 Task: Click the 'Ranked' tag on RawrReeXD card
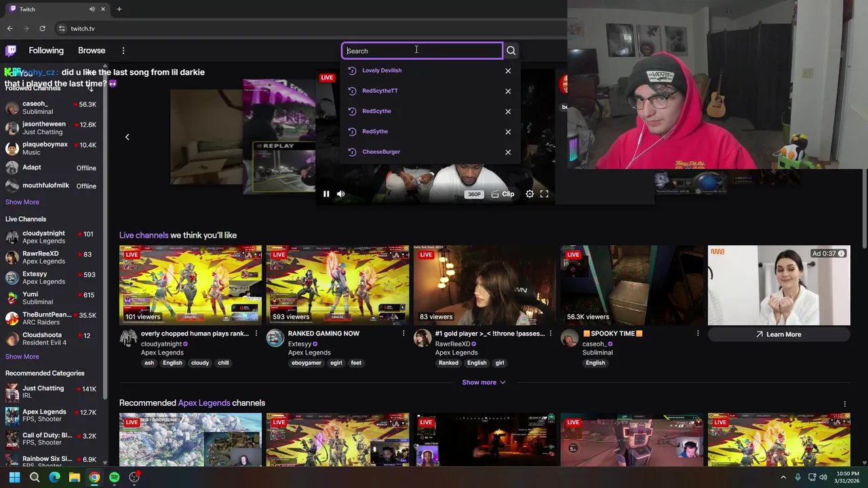(448, 363)
